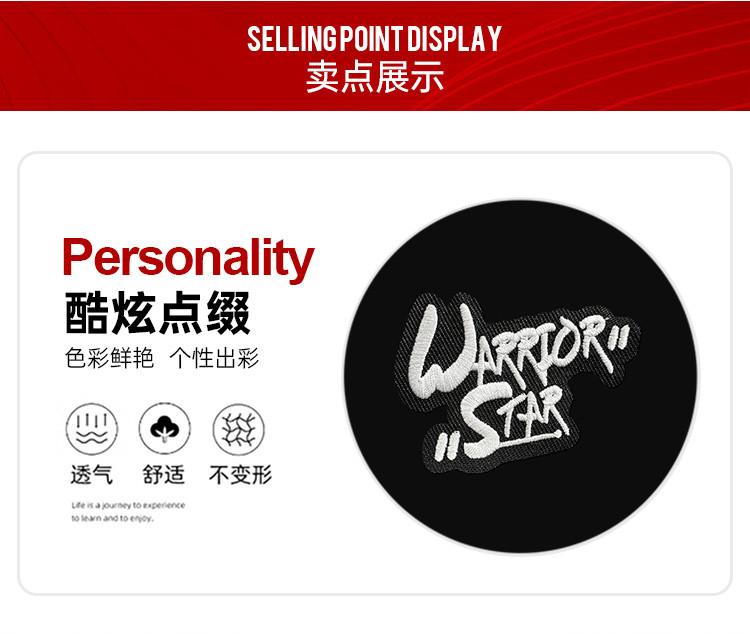Viewport: 750px width, 634px height.
Task: Click the 舒适 label
Action: (164, 475)
